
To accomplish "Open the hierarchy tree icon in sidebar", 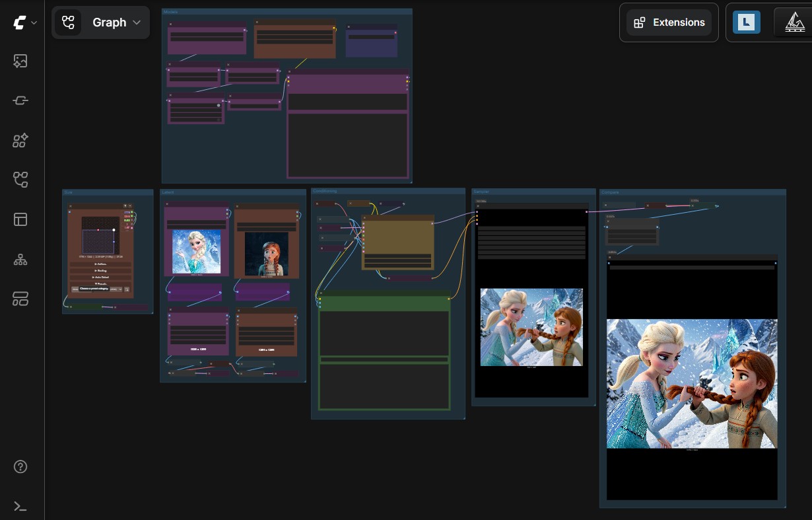I will point(20,259).
